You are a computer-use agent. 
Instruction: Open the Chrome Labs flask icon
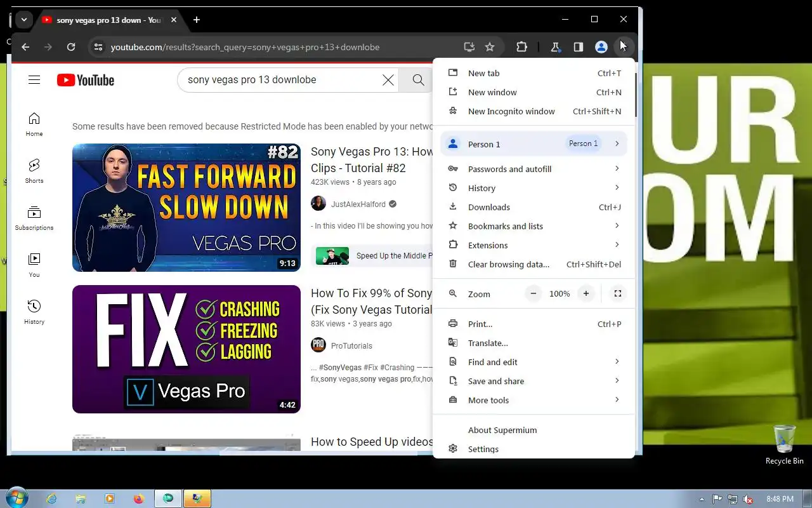point(555,47)
